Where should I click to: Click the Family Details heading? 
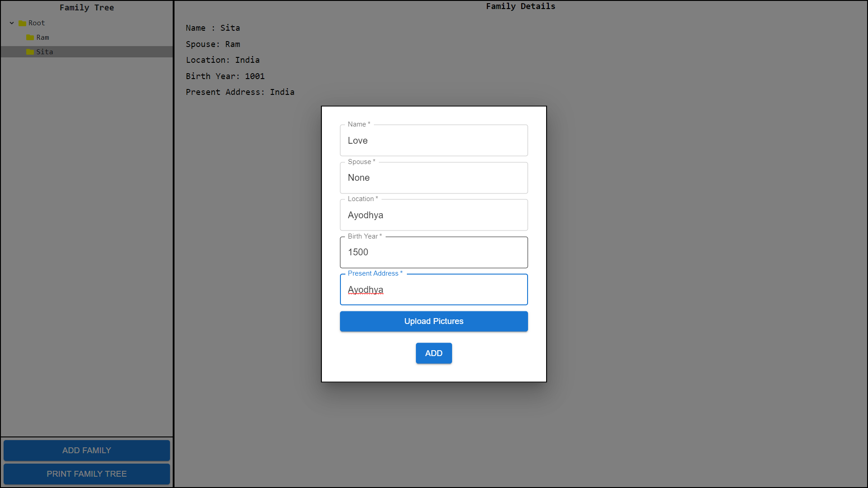521,6
